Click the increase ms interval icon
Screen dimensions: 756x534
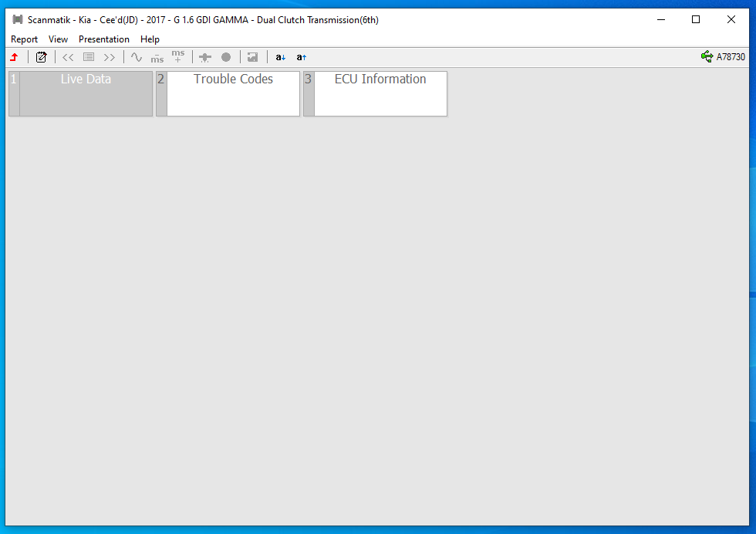[x=178, y=56]
